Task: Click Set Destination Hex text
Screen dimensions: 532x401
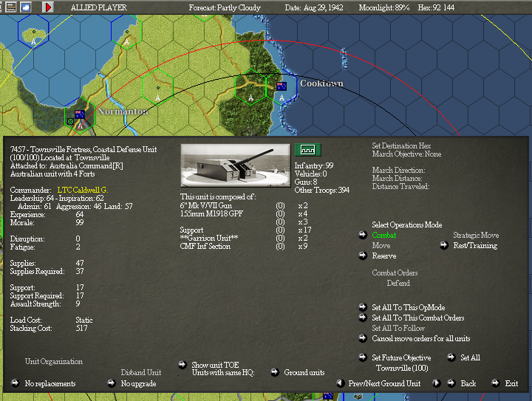Action: point(401,145)
